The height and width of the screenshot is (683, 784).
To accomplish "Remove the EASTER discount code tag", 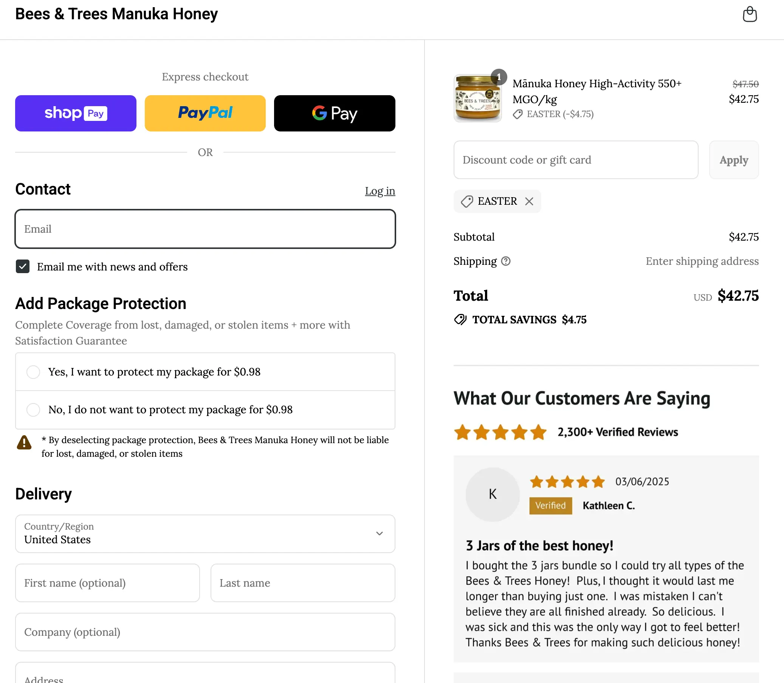I will (529, 201).
